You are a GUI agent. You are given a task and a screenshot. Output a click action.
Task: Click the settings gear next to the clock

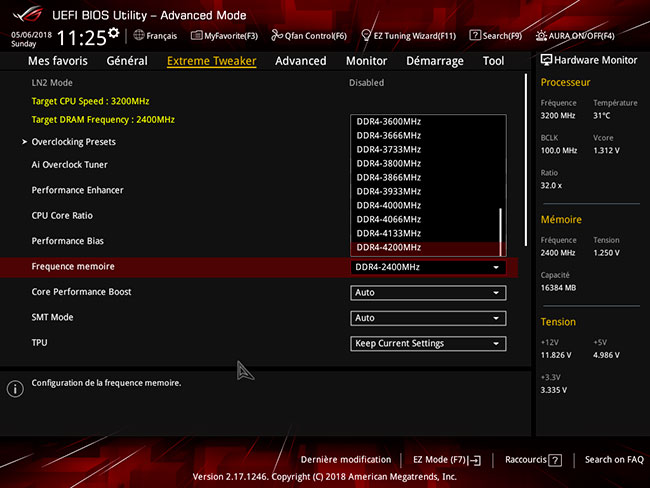[113, 33]
